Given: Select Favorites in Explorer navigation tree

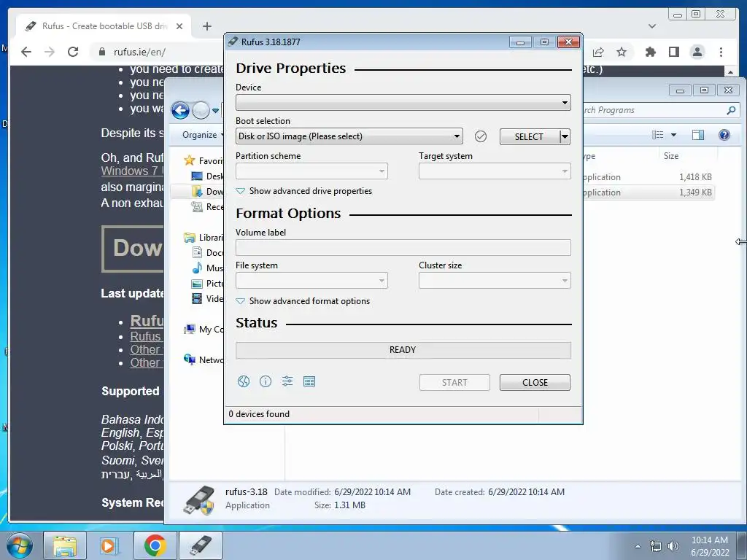Looking at the screenshot, I should 204,160.
